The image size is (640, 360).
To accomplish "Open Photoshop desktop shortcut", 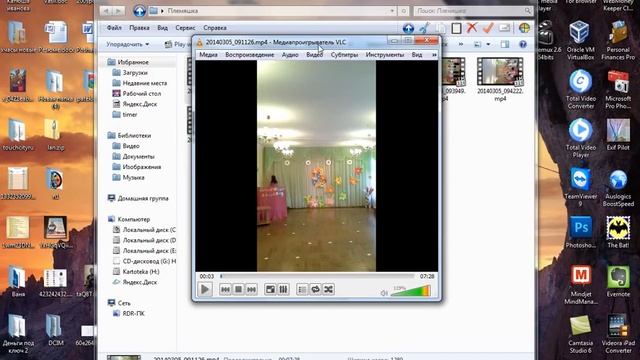I will (580, 233).
